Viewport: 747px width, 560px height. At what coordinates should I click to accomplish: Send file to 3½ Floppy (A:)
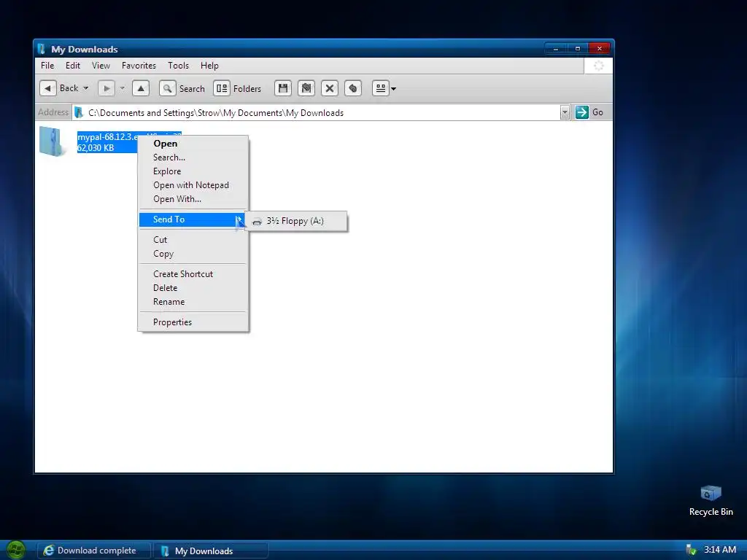[296, 221]
